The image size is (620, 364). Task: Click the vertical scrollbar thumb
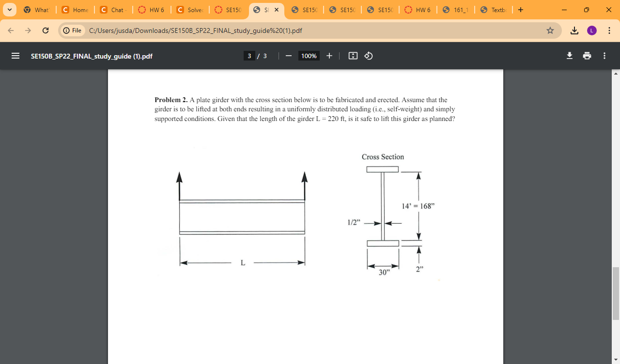[x=616, y=293]
